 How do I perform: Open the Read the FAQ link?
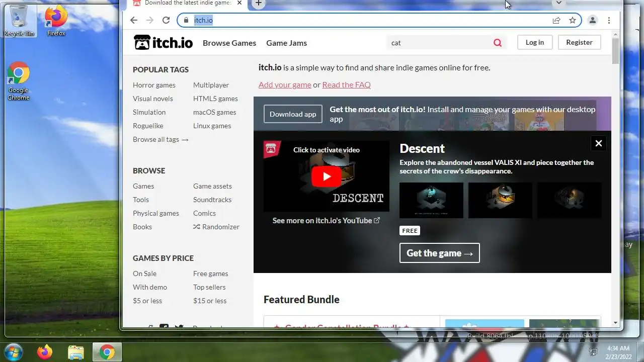coord(346,84)
